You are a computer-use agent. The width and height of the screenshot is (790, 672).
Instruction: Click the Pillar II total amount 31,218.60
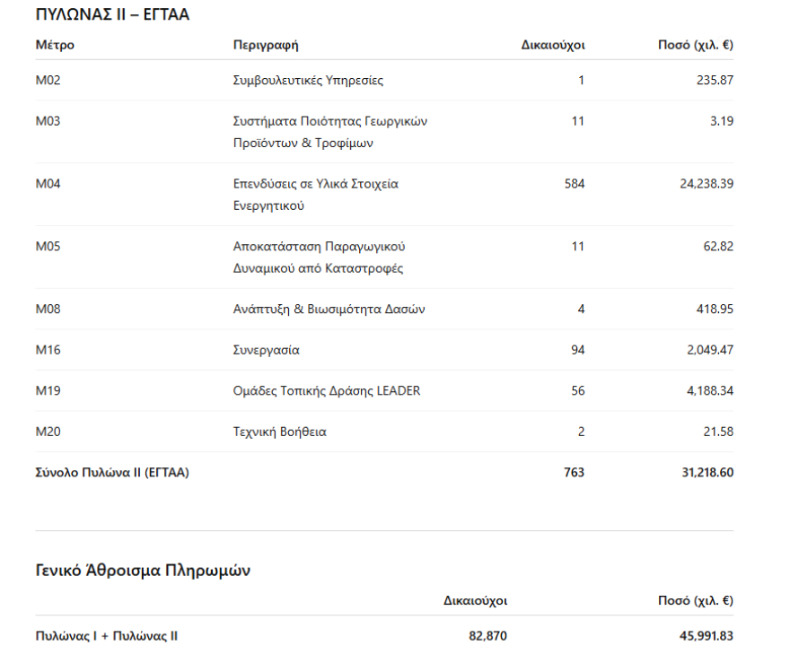[x=707, y=473]
